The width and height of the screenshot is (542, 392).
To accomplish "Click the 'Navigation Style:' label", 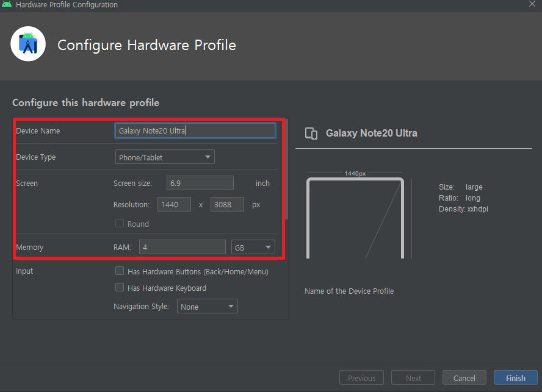I will pyautogui.click(x=142, y=307).
